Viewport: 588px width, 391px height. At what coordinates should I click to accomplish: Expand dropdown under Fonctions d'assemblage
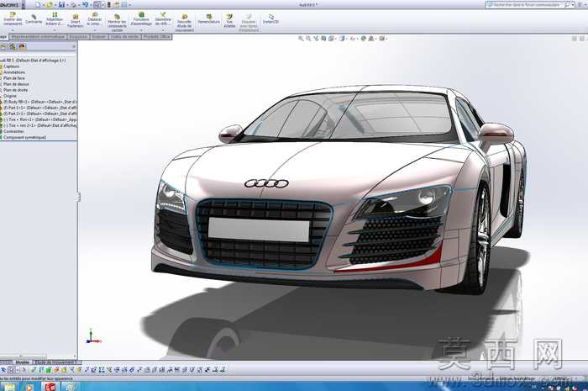141,30
